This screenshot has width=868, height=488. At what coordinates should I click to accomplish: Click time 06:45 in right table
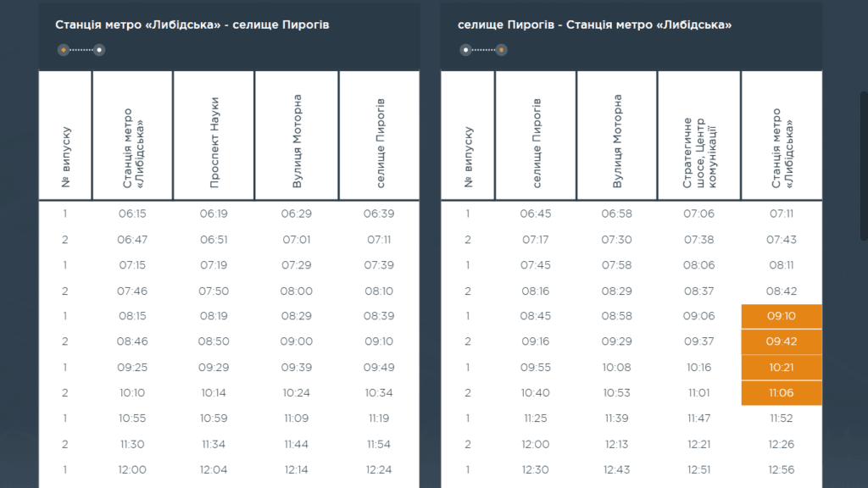pyautogui.click(x=536, y=213)
